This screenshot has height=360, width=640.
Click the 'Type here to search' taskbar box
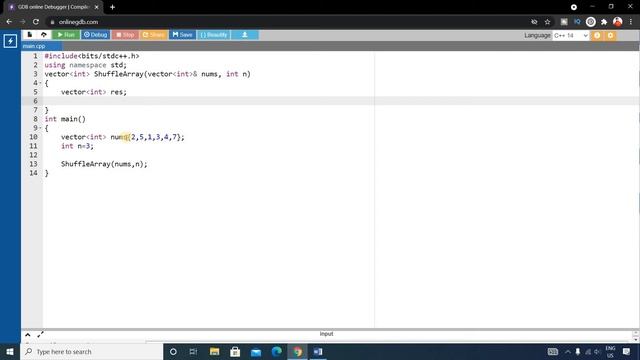(x=92, y=351)
